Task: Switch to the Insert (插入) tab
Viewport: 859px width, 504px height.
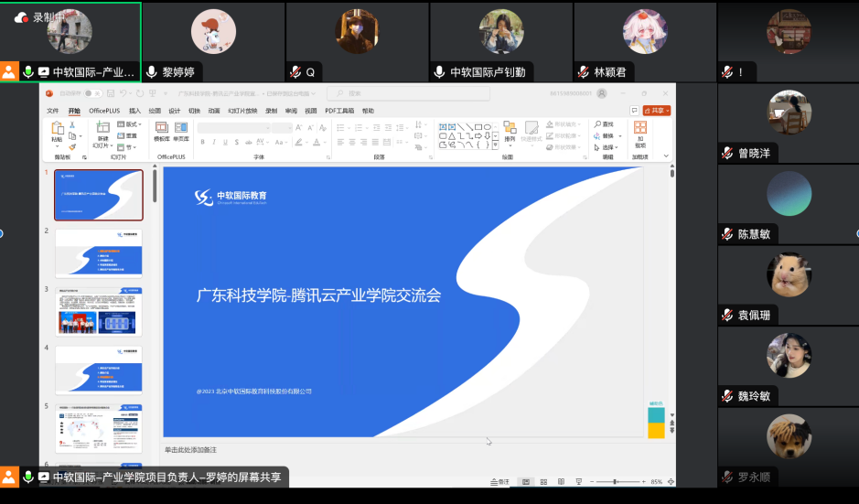Action: (x=134, y=111)
